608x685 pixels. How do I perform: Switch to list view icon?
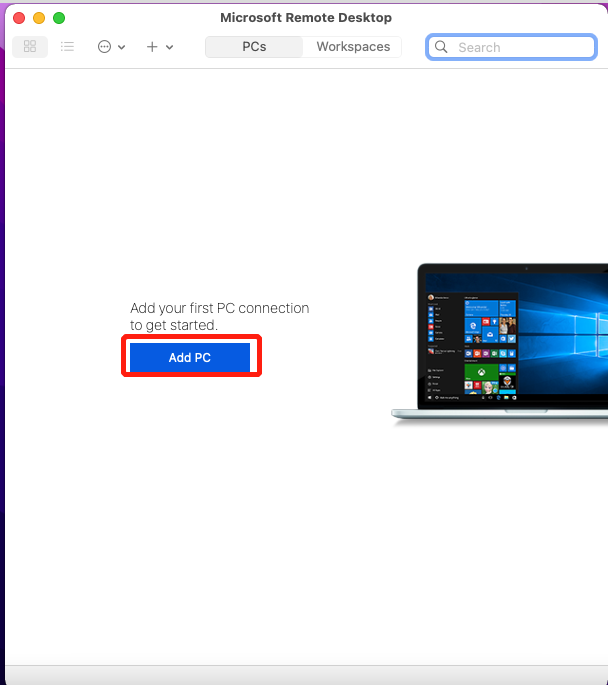67,47
